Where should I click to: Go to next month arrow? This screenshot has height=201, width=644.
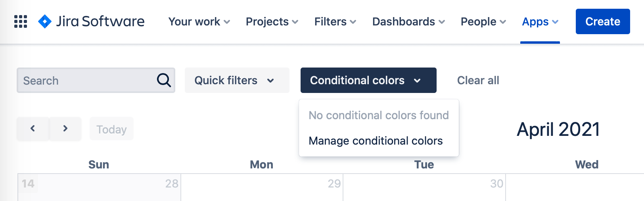(x=65, y=129)
